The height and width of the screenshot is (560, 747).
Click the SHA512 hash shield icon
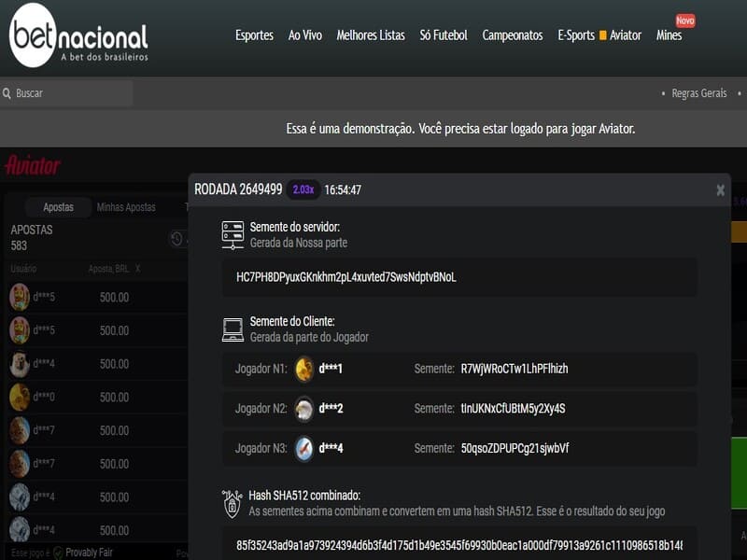click(x=233, y=503)
